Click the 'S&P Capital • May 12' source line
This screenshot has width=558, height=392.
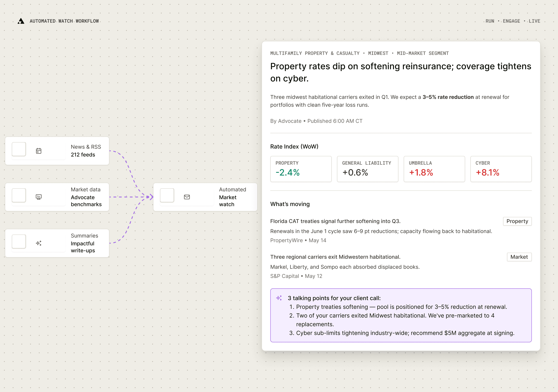point(296,276)
